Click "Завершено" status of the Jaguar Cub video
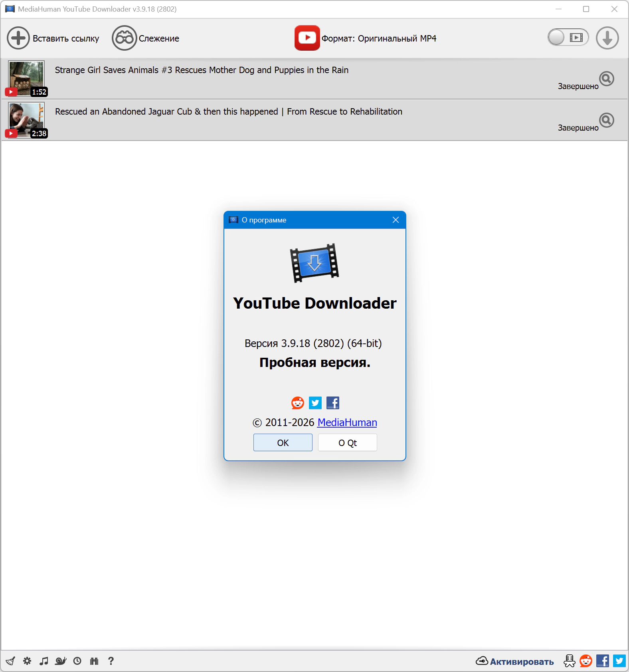The height and width of the screenshot is (672, 629). pyautogui.click(x=578, y=128)
